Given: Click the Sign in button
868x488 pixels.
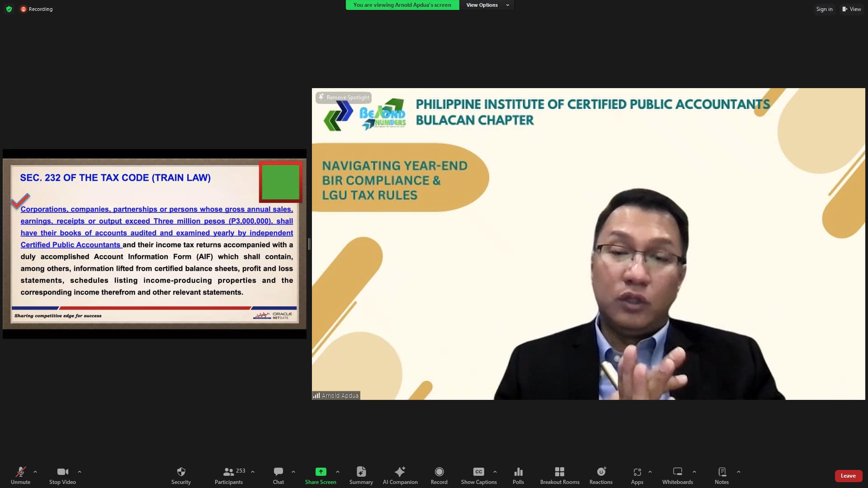Looking at the screenshot, I should point(824,9).
